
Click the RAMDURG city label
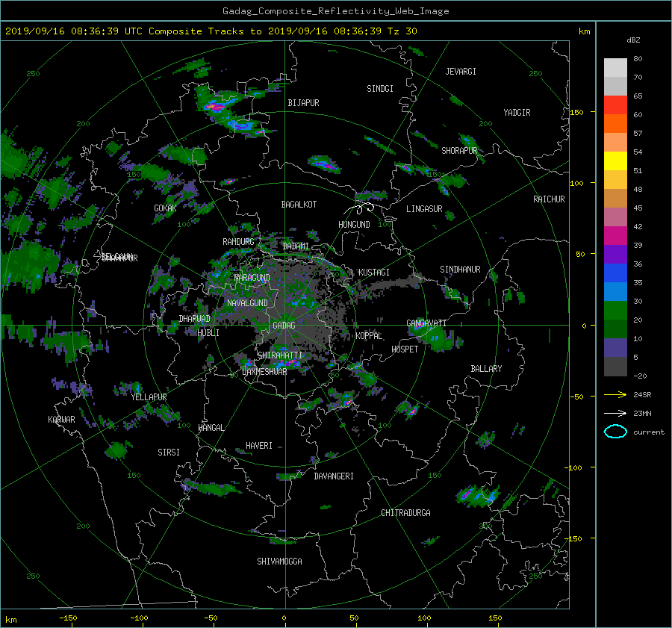238,242
